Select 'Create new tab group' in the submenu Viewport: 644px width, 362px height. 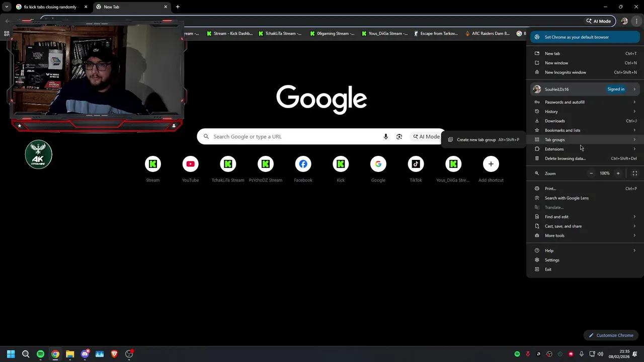484,140
